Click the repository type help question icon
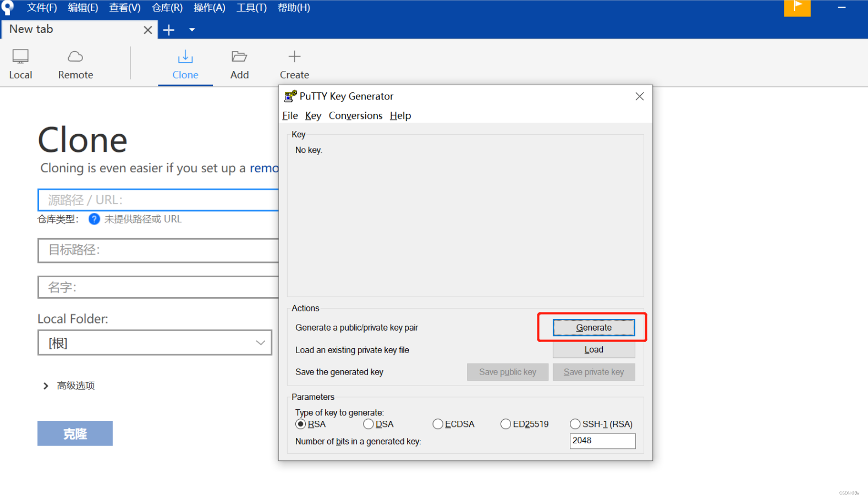Image resolution: width=868 pixels, height=500 pixels. point(94,219)
